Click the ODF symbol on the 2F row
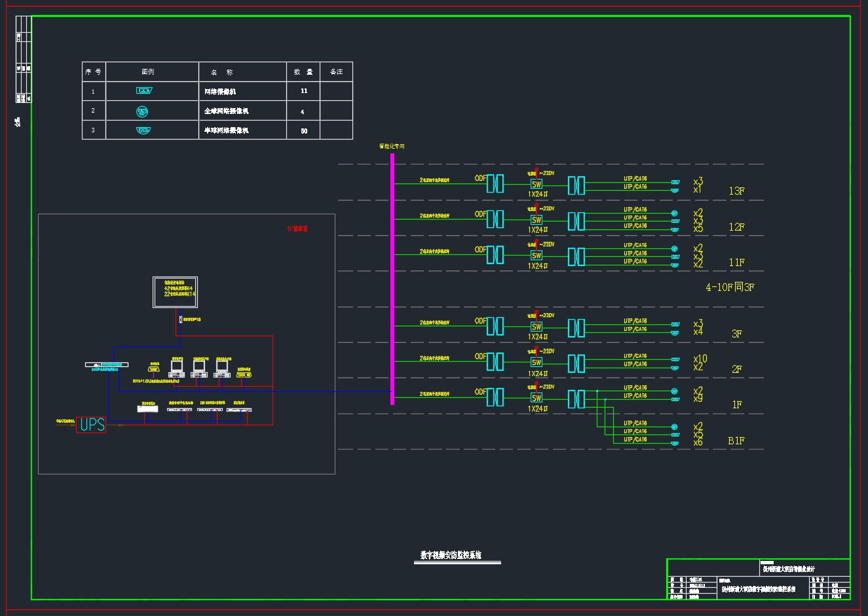The image size is (868, 616). [x=495, y=362]
